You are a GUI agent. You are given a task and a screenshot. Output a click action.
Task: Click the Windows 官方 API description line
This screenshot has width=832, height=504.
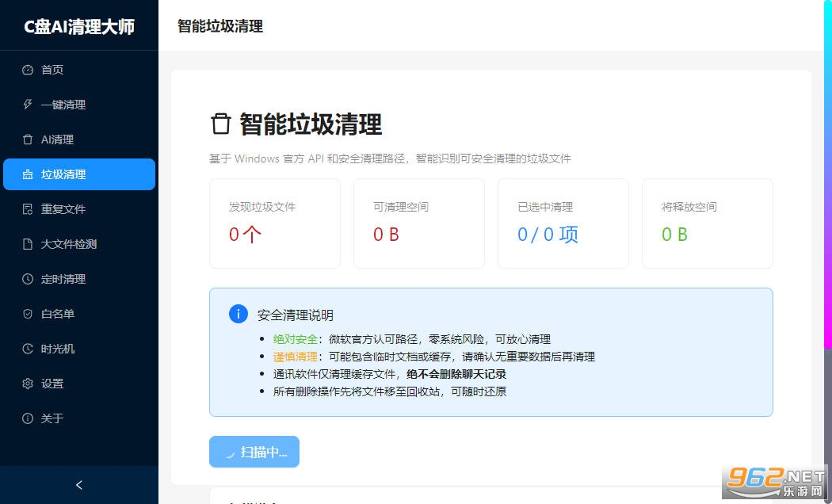[x=390, y=158]
